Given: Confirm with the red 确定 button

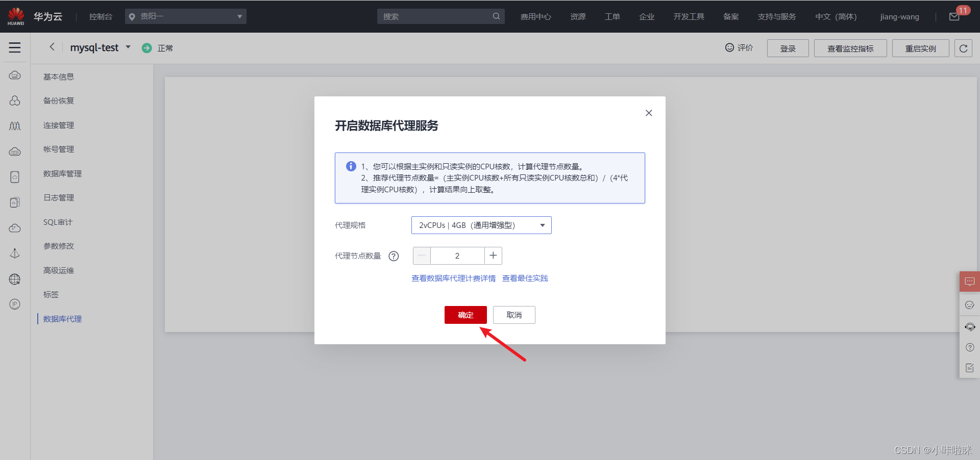Looking at the screenshot, I should (465, 315).
